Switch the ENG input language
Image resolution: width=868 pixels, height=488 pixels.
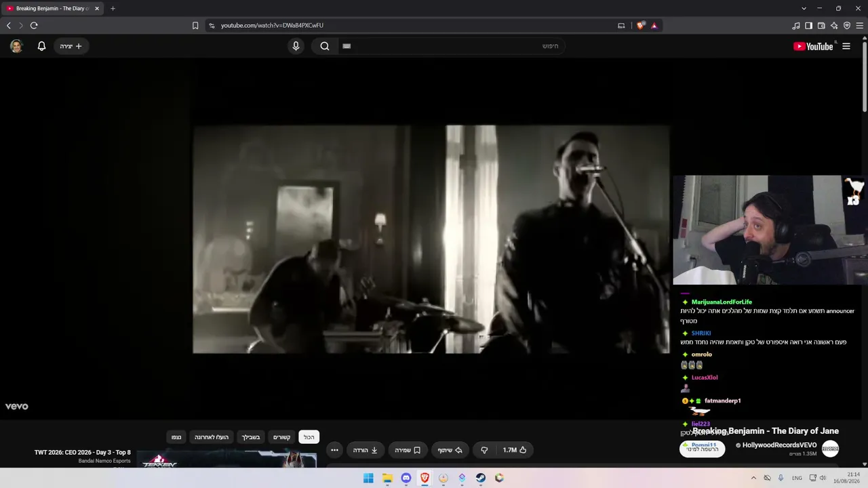point(797,478)
